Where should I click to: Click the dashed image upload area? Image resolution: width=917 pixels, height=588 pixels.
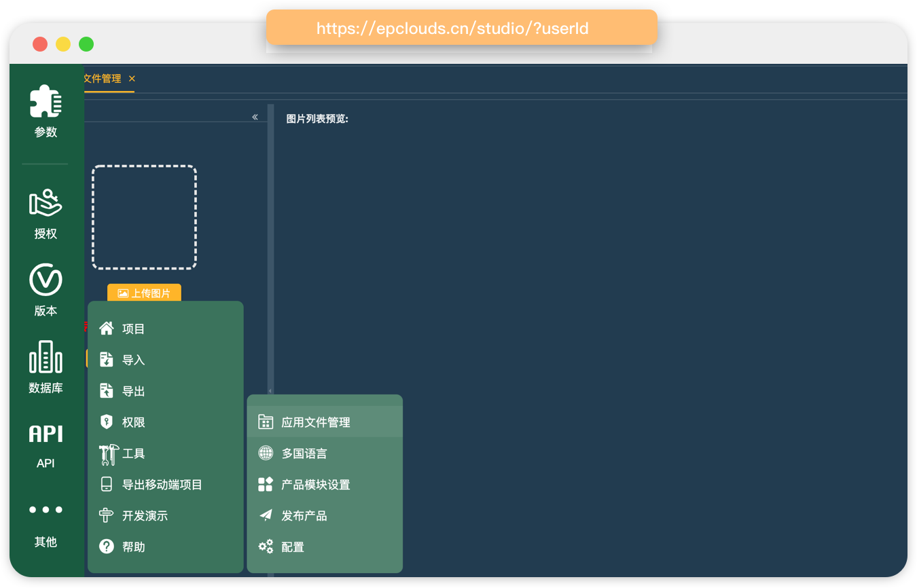[144, 217]
